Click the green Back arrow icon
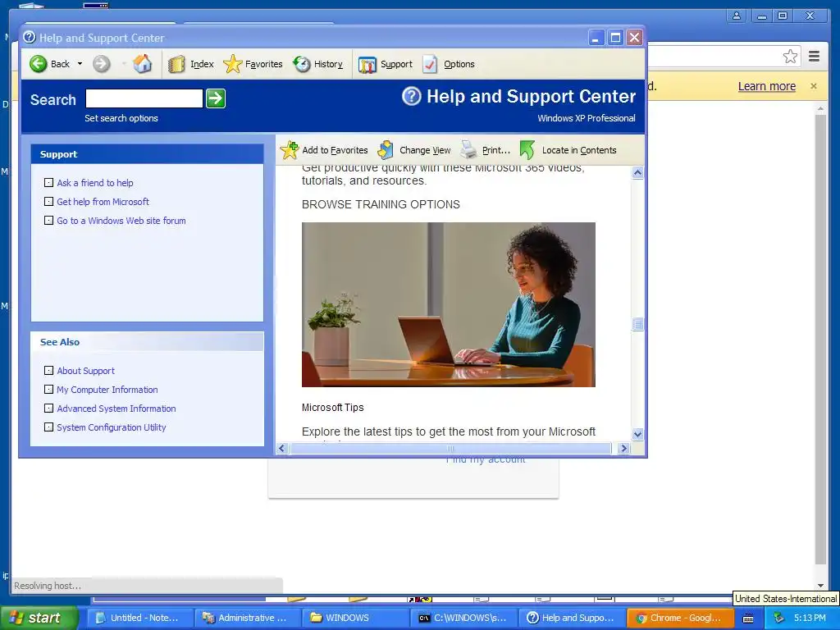Viewport: 840px width, 630px height. click(x=38, y=64)
